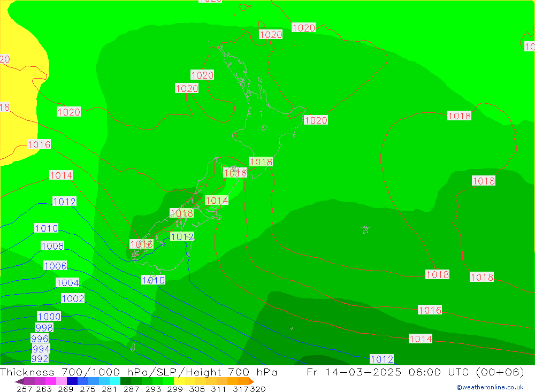Click the legend value 293
The height and width of the screenshot is (392, 535).
coord(153,389)
